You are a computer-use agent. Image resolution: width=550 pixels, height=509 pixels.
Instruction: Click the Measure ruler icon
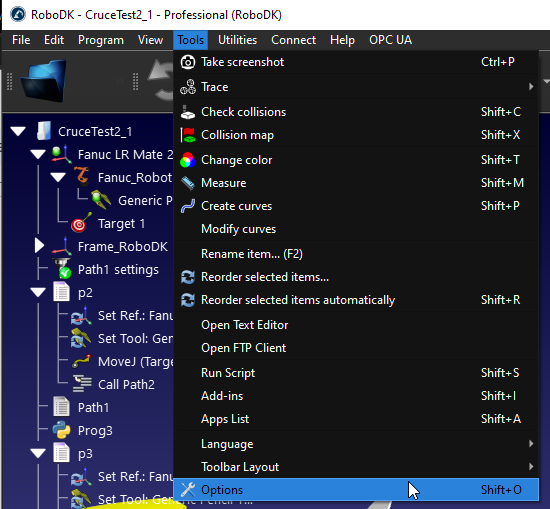coord(188,183)
